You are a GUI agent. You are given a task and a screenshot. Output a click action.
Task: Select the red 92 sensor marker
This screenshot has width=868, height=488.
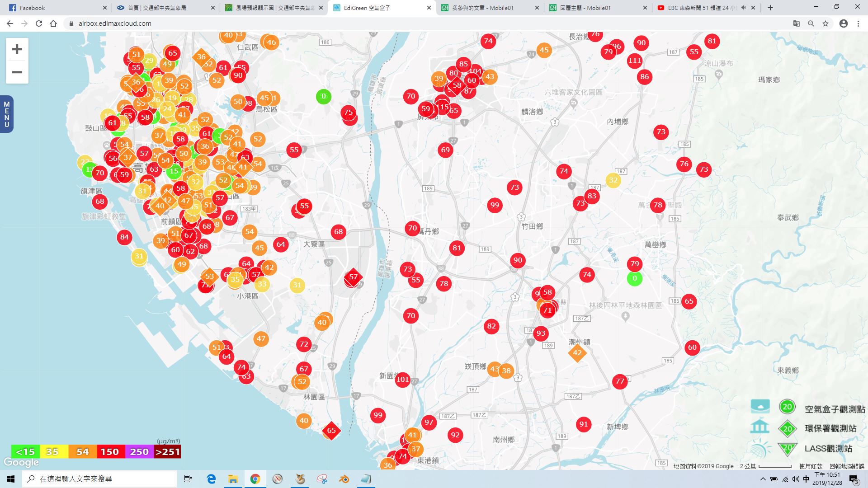pyautogui.click(x=455, y=435)
